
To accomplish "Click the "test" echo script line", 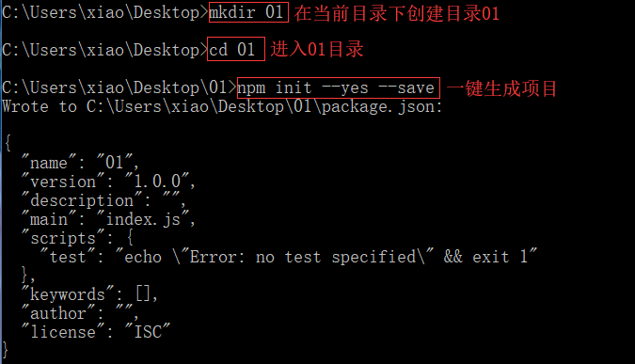I will 289,257.
